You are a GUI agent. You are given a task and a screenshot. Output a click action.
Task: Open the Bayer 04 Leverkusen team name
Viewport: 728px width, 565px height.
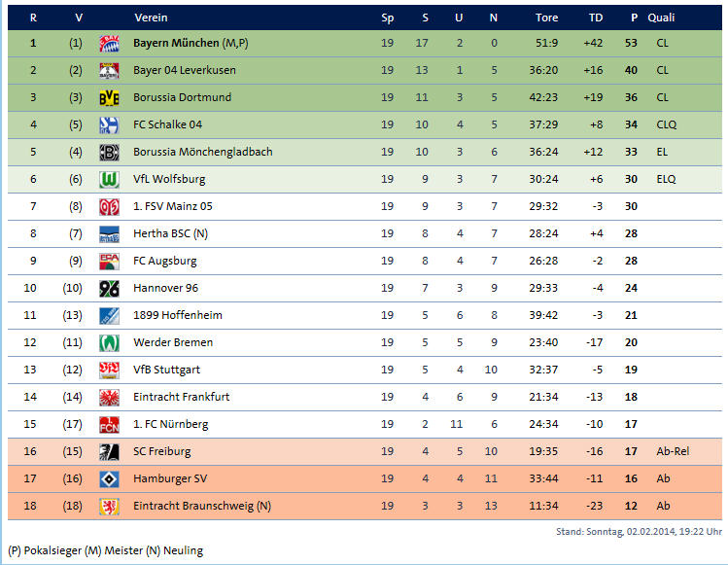tap(185, 70)
